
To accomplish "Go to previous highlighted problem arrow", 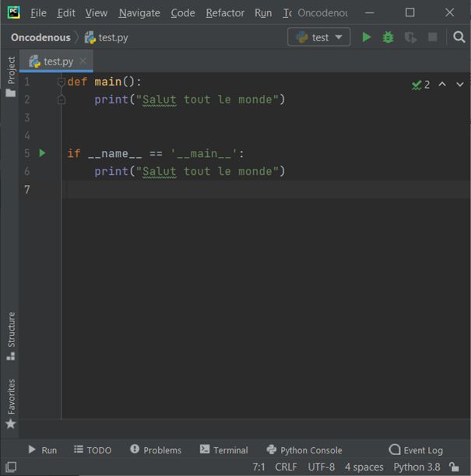I will tap(442, 85).
